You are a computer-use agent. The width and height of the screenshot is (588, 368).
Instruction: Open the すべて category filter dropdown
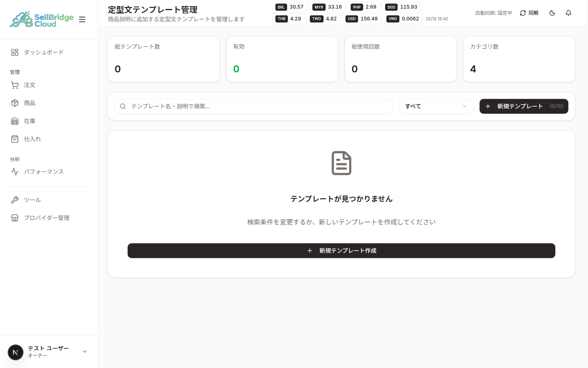click(x=436, y=106)
